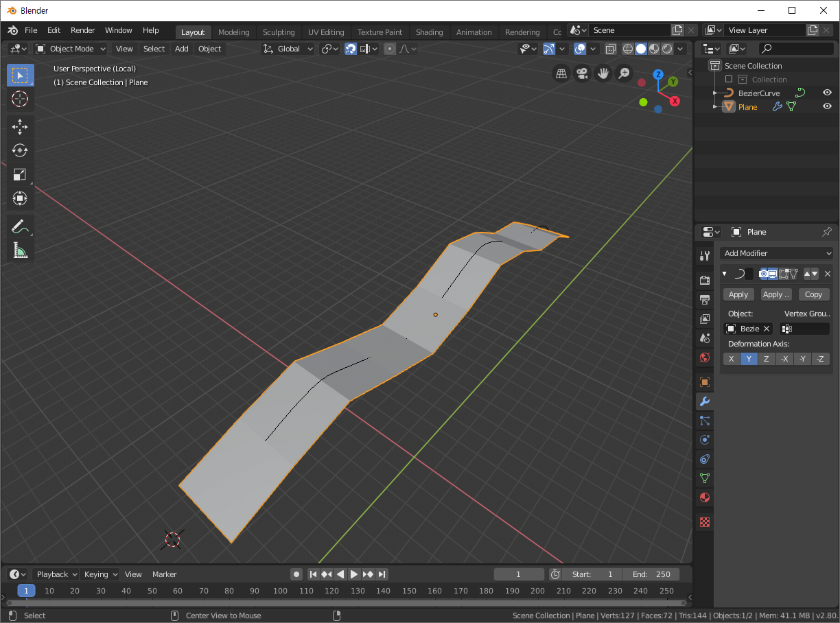Click the timeline scrollbar
Screen dimensions: 840x623
tap(343, 603)
